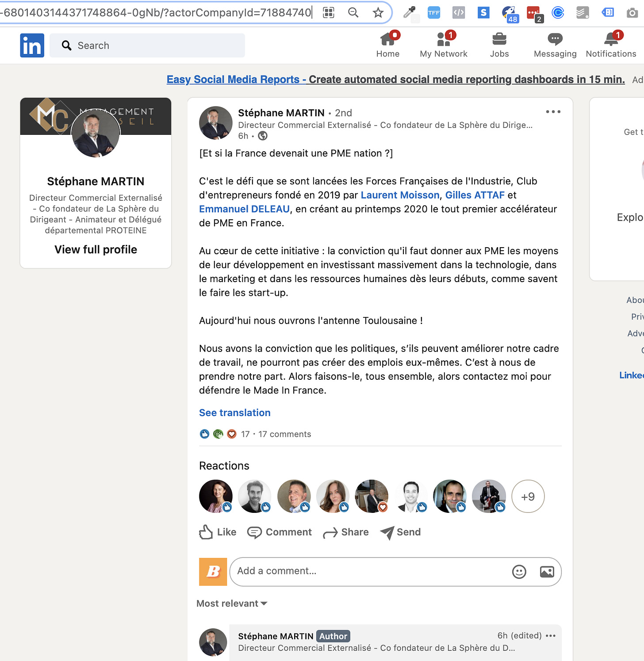This screenshot has width=644, height=661.
Task: Click the comment author's avatar
Action: pyautogui.click(x=213, y=642)
